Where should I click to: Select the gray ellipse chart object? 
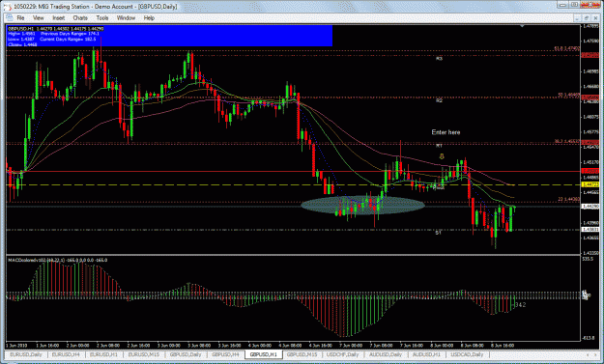point(362,205)
